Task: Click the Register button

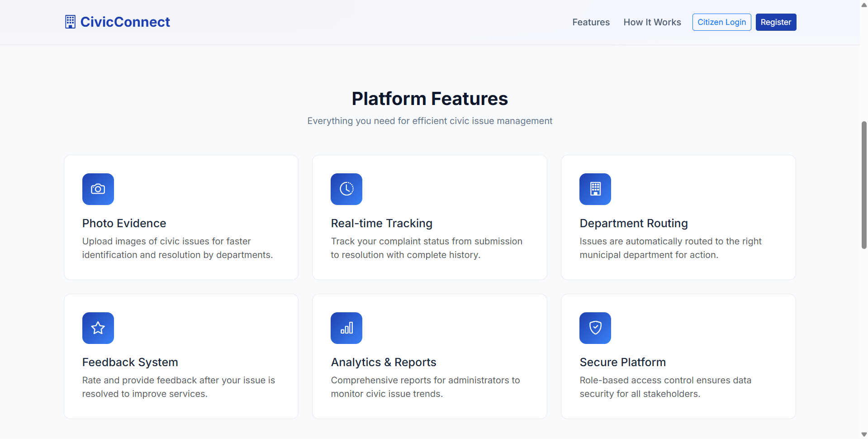Action: [x=776, y=22]
